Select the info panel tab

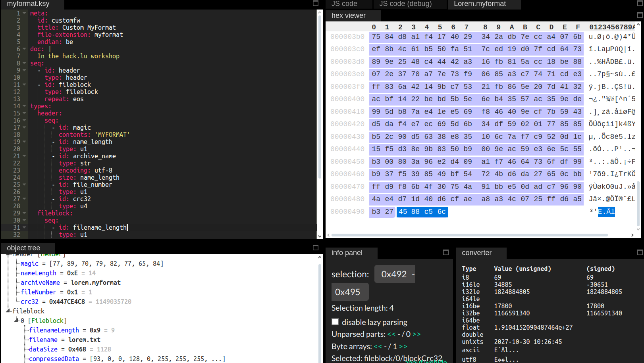pos(347,253)
